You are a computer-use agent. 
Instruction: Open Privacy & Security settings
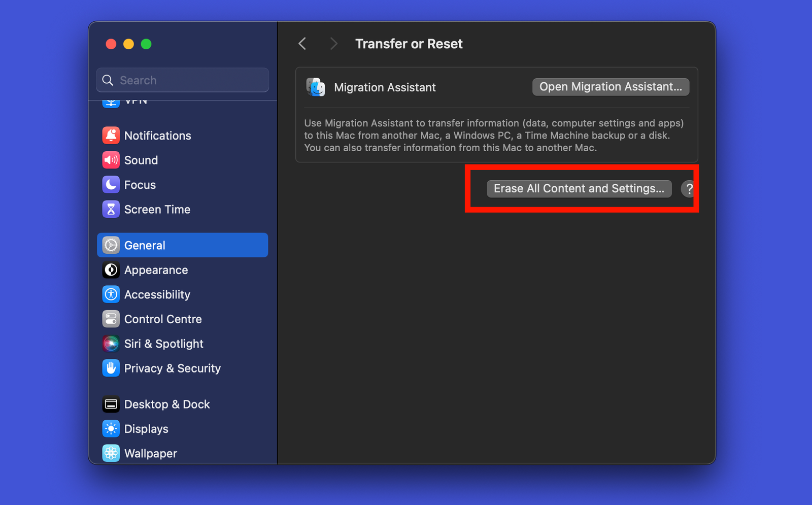coord(173,368)
